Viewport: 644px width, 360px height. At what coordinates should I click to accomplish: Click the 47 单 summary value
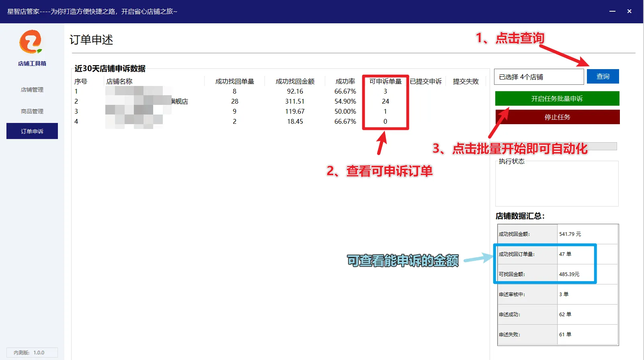(x=565, y=254)
